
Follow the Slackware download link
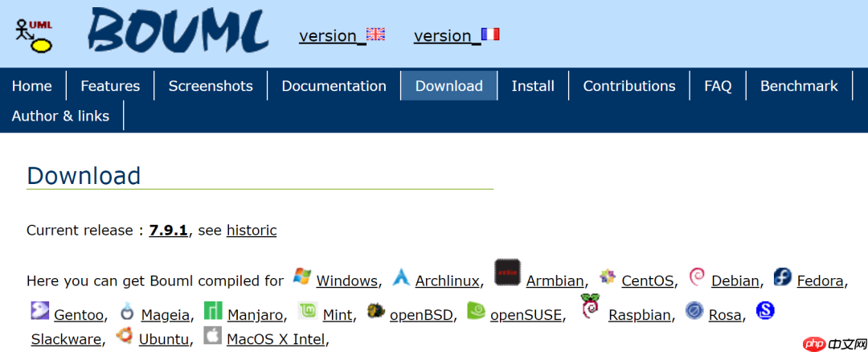[x=66, y=338]
